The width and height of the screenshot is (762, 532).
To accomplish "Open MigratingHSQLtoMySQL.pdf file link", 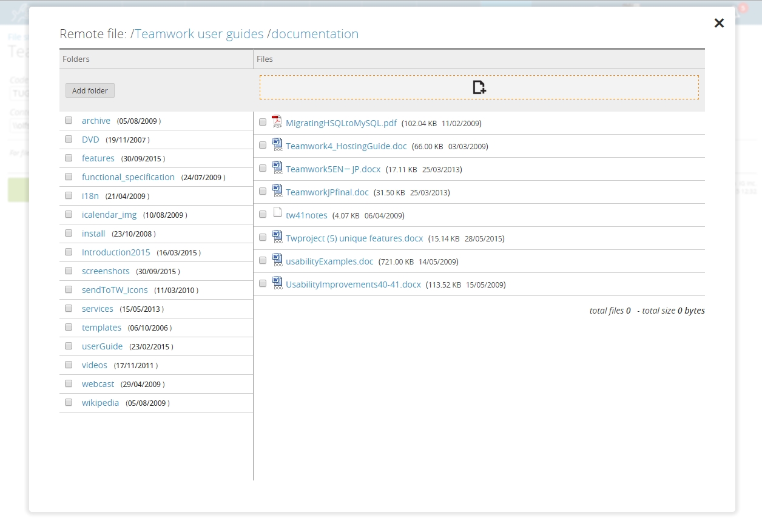I will click(341, 123).
